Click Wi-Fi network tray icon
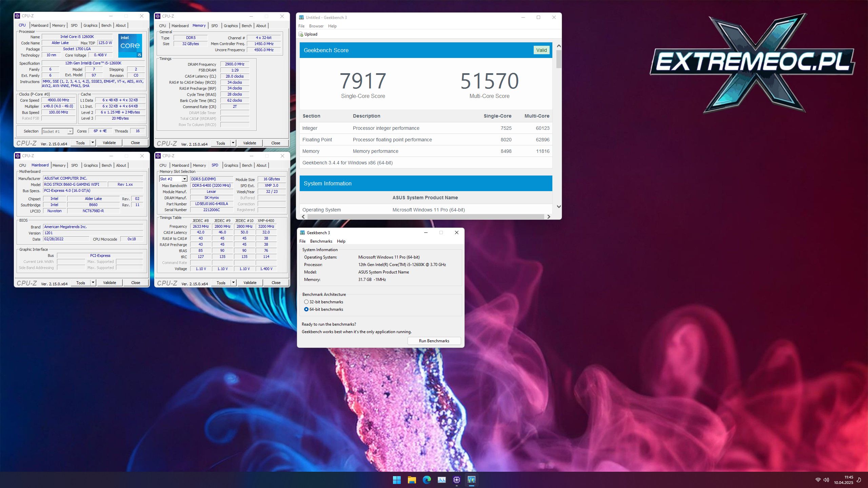868x488 pixels. tap(818, 480)
